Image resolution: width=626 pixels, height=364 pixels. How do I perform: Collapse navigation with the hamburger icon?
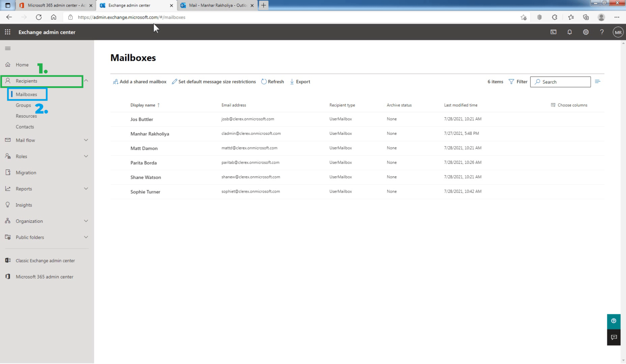8,48
